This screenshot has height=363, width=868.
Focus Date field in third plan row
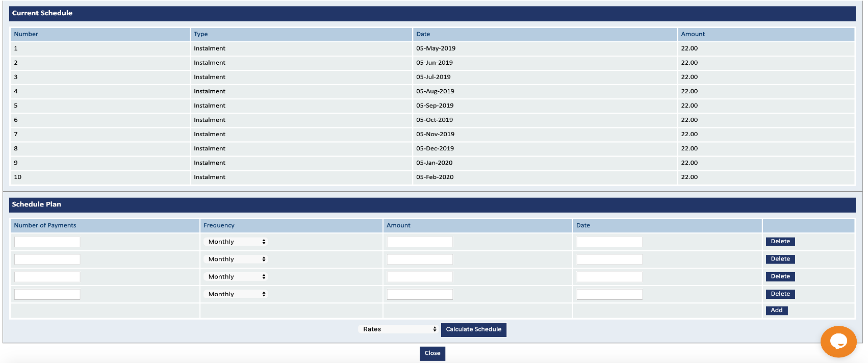pyautogui.click(x=609, y=276)
